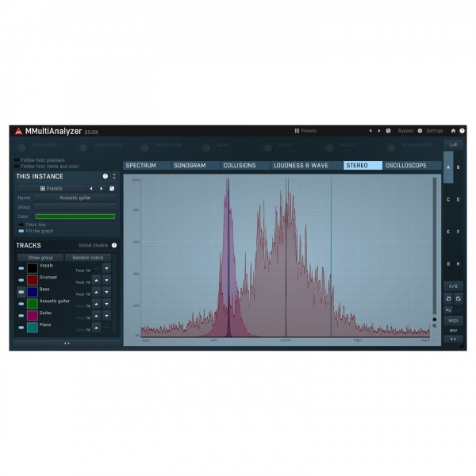Viewport: 476px width, 476px height.
Task: Open Settings in title bar
Action: pyautogui.click(x=435, y=131)
